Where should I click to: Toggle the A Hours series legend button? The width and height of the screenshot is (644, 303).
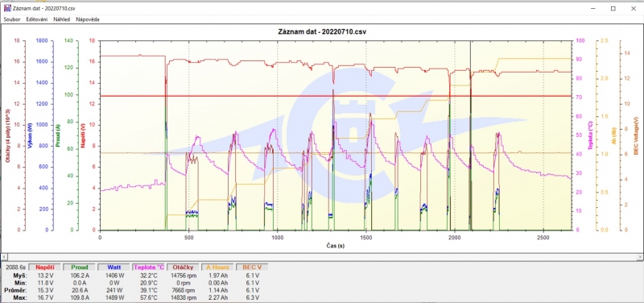tap(217, 268)
